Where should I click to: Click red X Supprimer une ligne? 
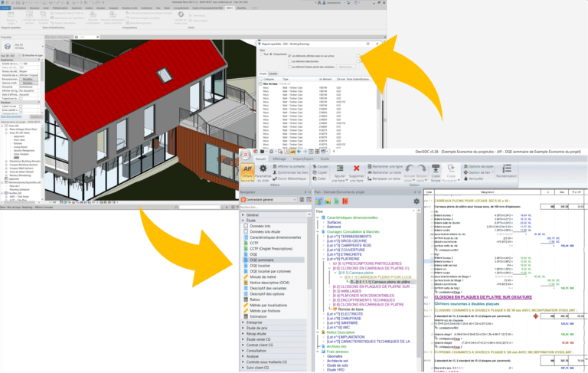pos(356,169)
